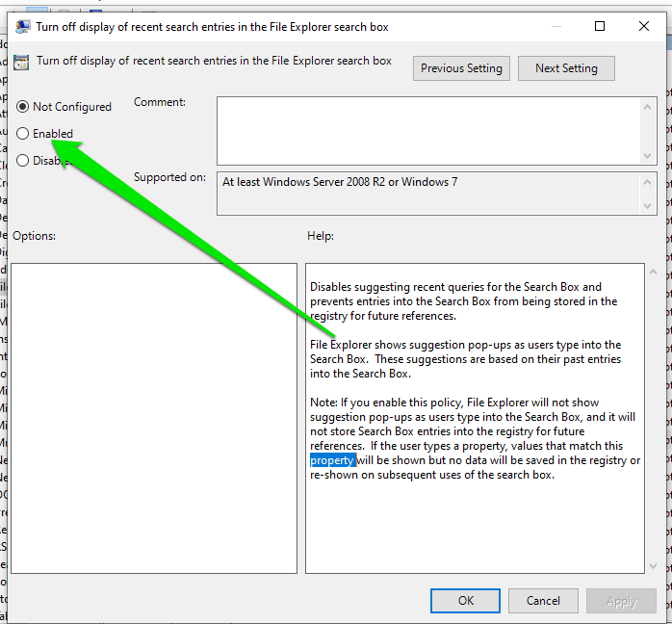This screenshot has width=672, height=624.
Task: Confirm with the OK button
Action: 465,601
